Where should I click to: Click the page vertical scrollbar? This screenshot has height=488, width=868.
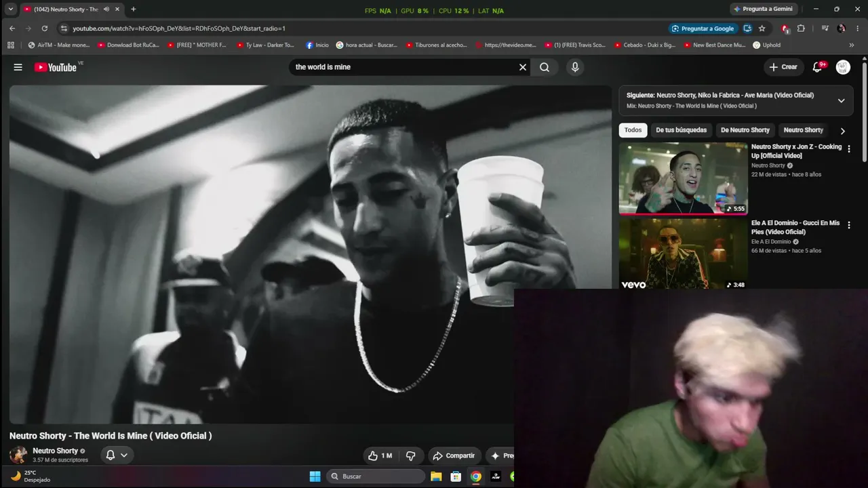(865, 112)
